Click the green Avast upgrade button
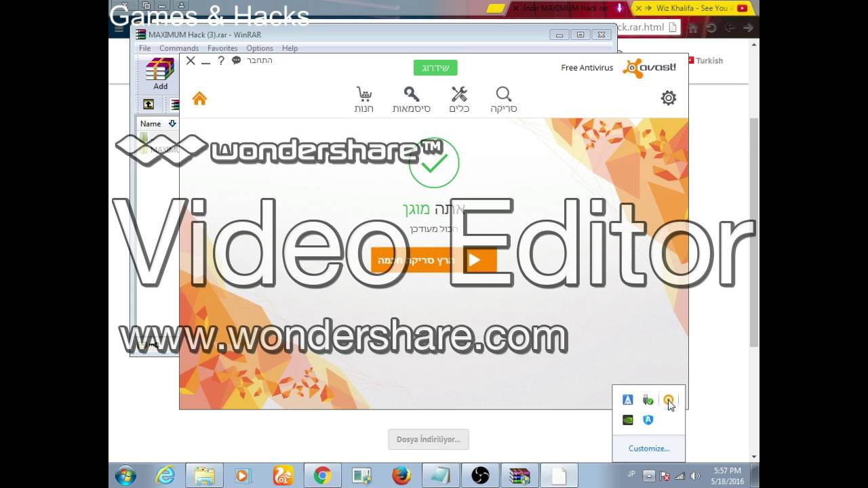This screenshot has height=488, width=868. point(435,67)
